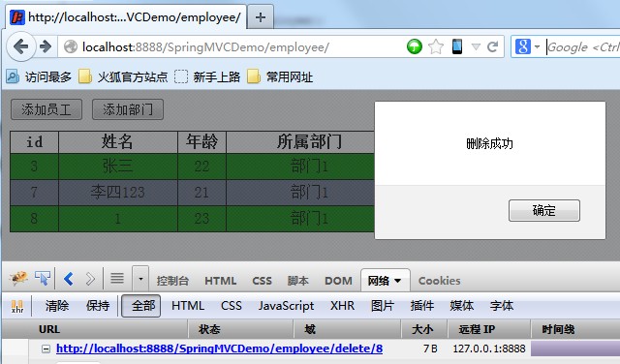Click Firebug forward arrow
The image size is (620, 364).
[90, 279]
